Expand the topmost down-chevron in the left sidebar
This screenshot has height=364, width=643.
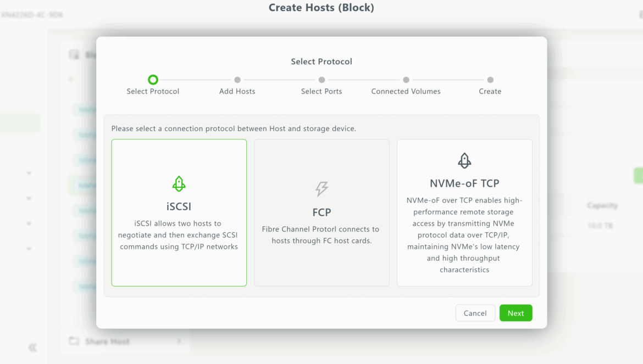pyautogui.click(x=29, y=173)
